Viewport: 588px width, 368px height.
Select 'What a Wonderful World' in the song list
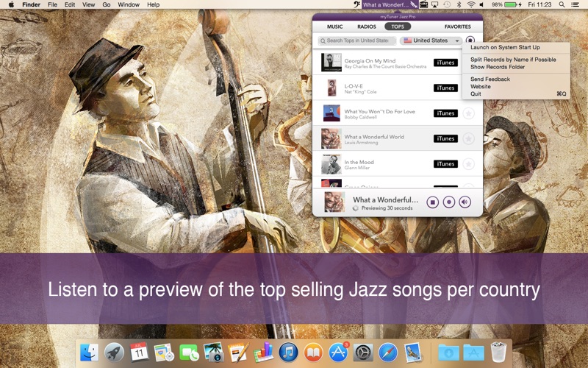pos(374,137)
